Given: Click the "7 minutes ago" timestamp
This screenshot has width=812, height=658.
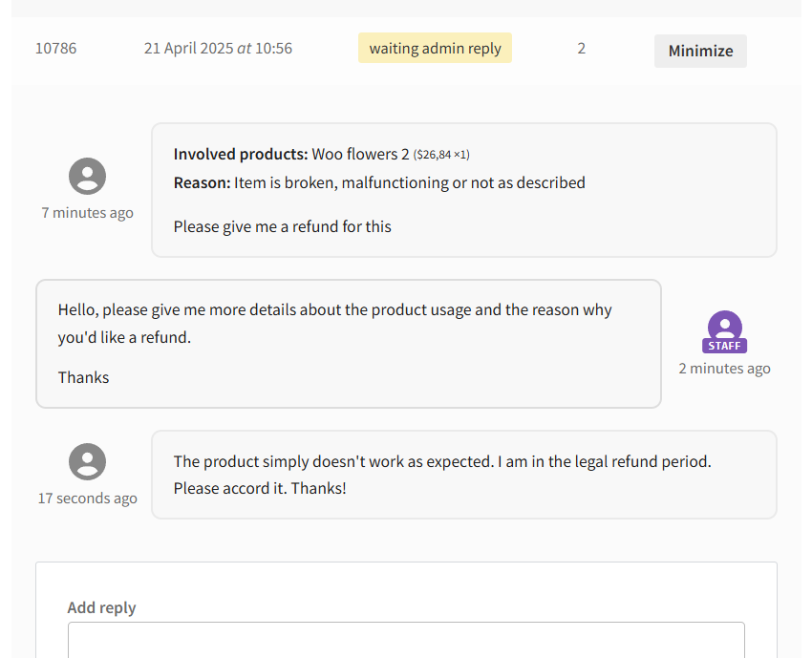Looking at the screenshot, I should [88, 213].
